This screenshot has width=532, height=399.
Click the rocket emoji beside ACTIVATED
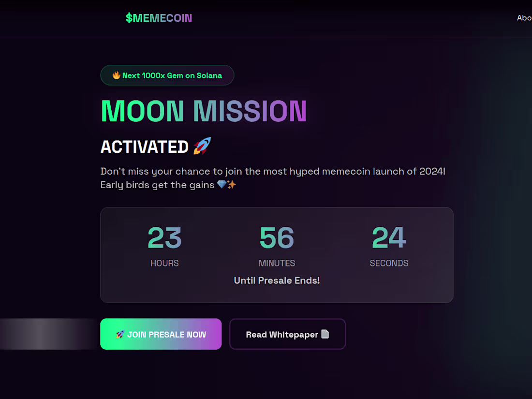point(202,146)
